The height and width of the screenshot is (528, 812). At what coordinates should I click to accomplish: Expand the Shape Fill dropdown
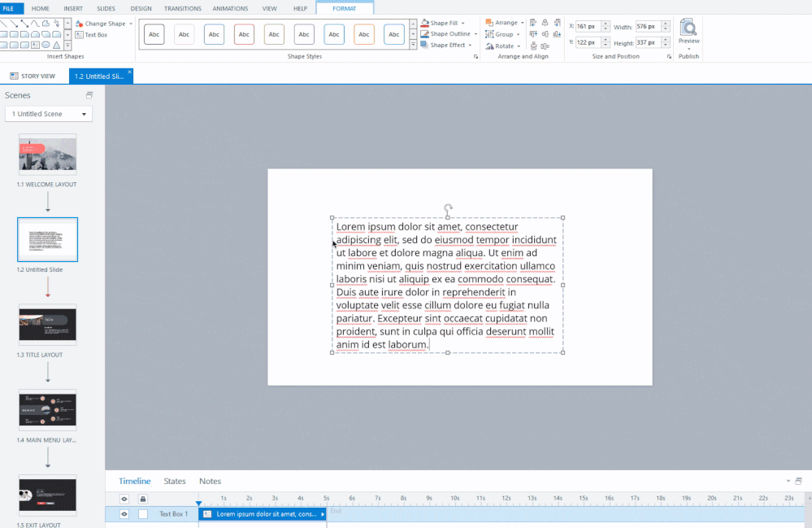click(462, 24)
